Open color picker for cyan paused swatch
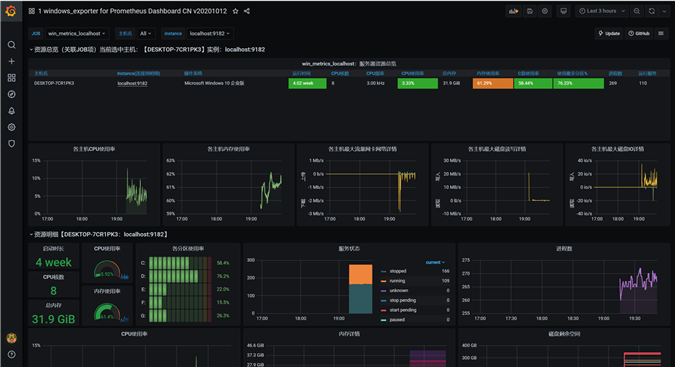Image resolution: width=675 pixels, height=367 pixels. [384, 320]
